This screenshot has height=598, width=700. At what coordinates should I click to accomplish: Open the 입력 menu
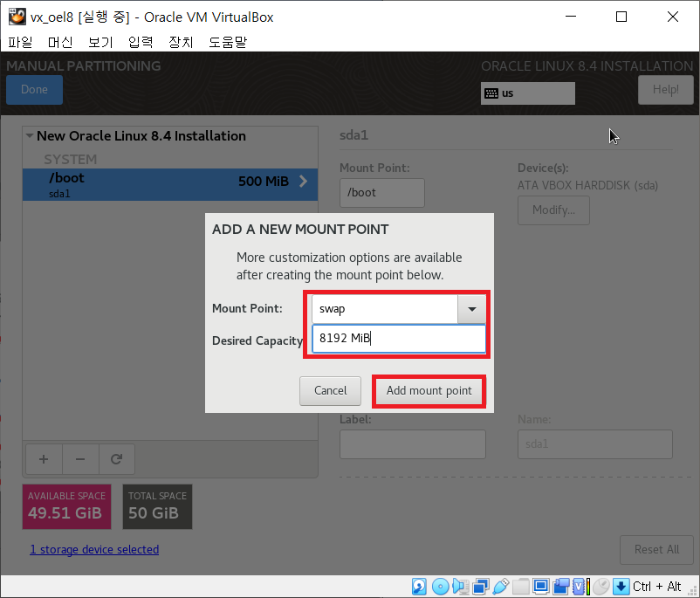coord(141,42)
